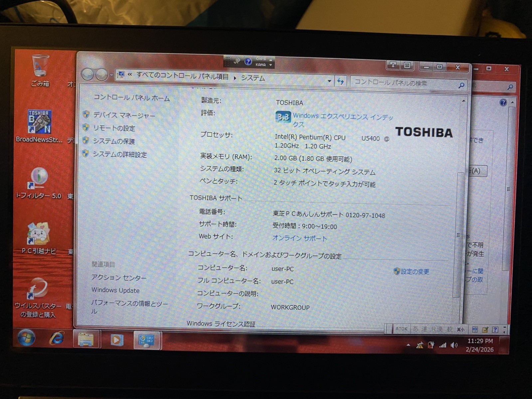Click the JP input language indicator

click(237, 61)
